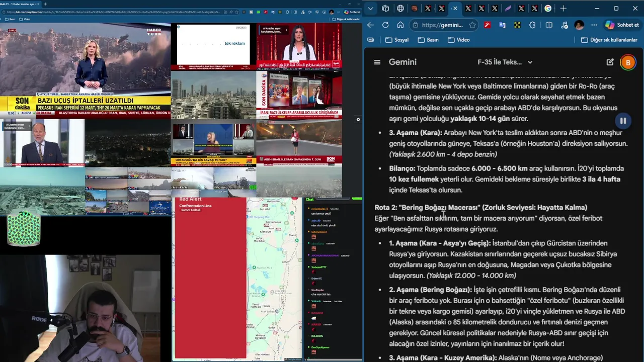The width and height of the screenshot is (644, 362).
Task: Start a new Gemini chat
Action: [610, 62]
